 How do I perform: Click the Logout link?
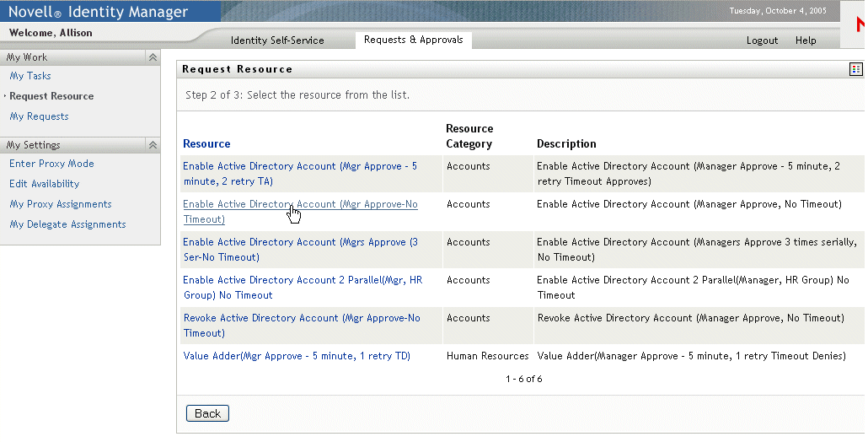coord(762,40)
